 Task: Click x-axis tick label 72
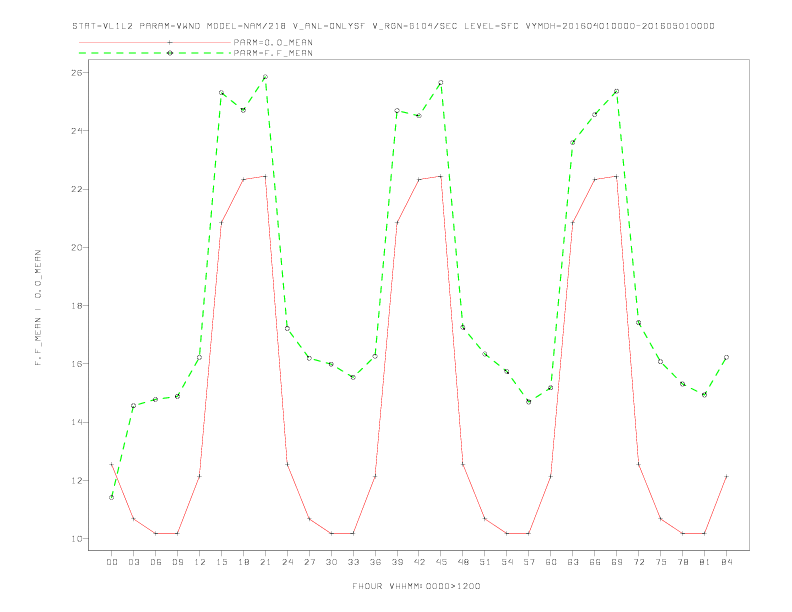(x=638, y=562)
